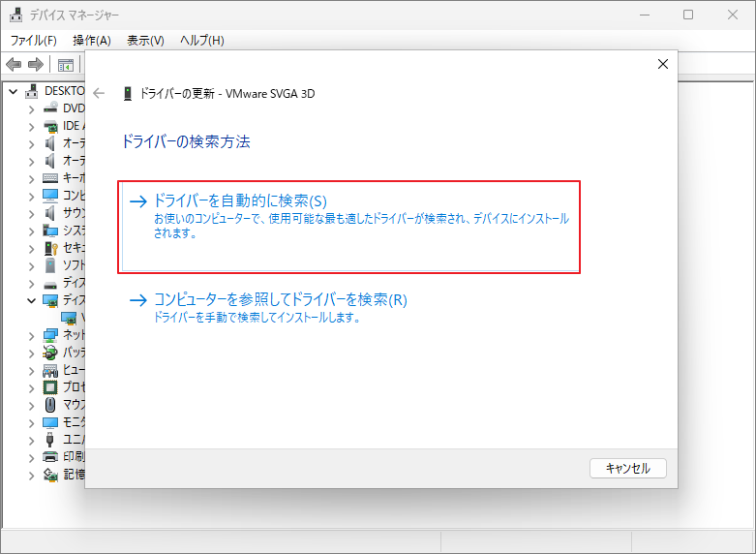Select the computer (コンピ) category icon
Viewport: 756px width, 554px height.
[x=50, y=196]
